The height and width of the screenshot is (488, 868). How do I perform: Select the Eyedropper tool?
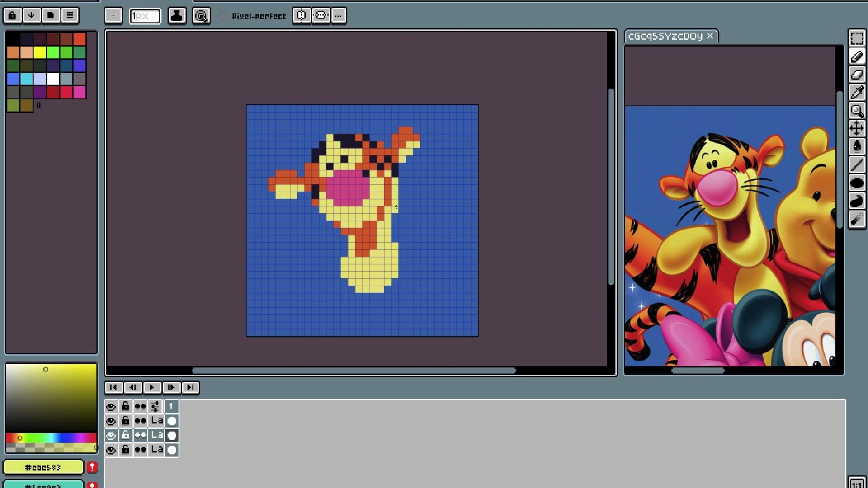(x=857, y=93)
